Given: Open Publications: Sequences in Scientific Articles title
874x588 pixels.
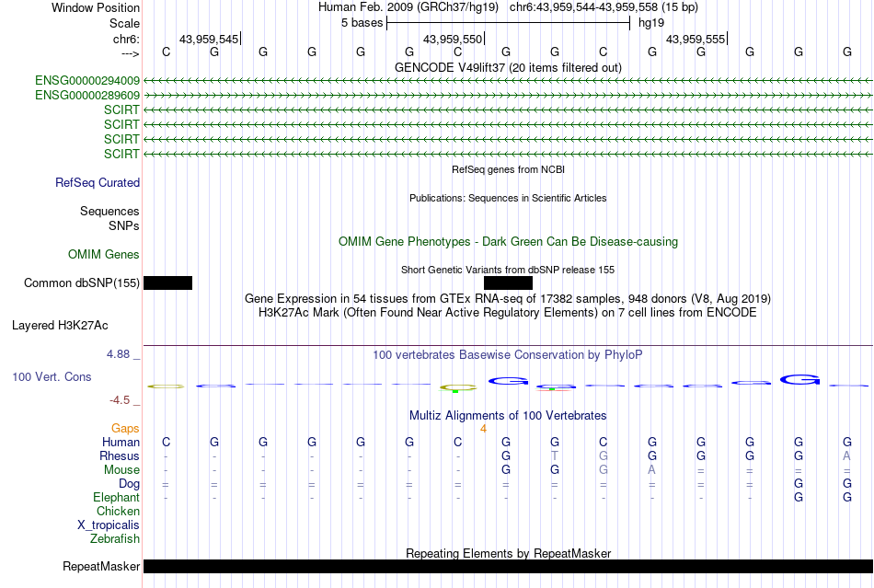Looking at the screenshot, I should [x=509, y=198].
